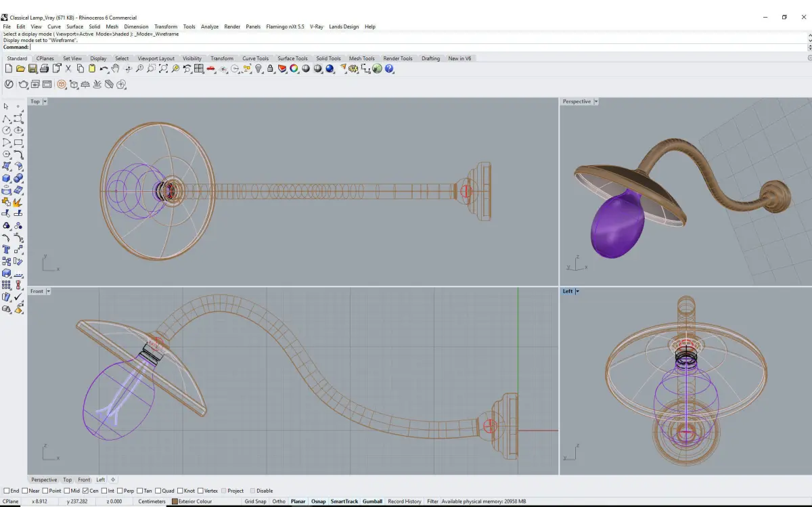
Task: Switch to the Render Tools toolbar tab
Action: pyautogui.click(x=398, y=58)
